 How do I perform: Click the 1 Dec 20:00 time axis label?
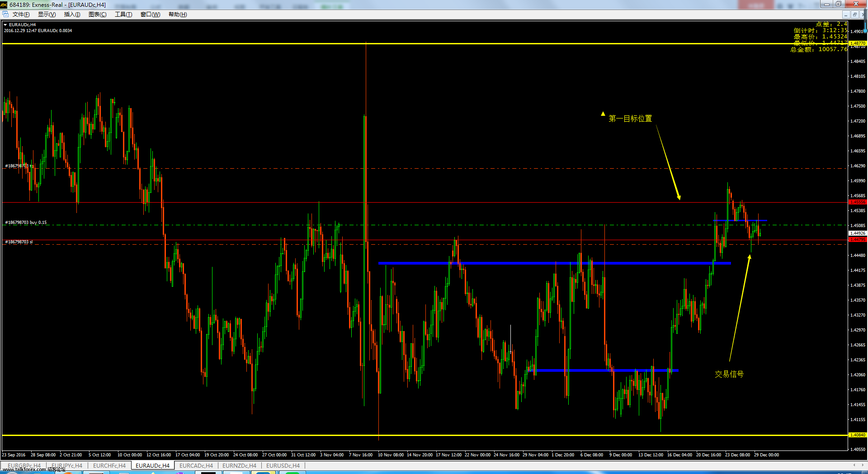point(563,455)
